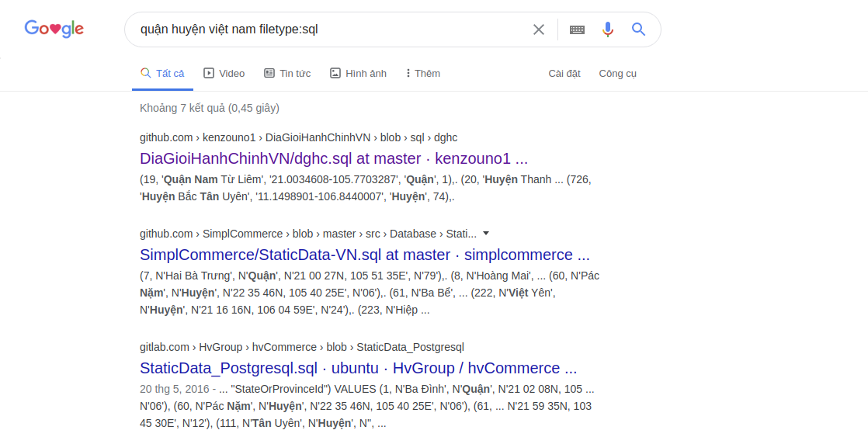Viewport: 868px width, 444px height.
Task: Click the github.com kenzouno1 breadcrumb URL
Action: tap(299, 137)
